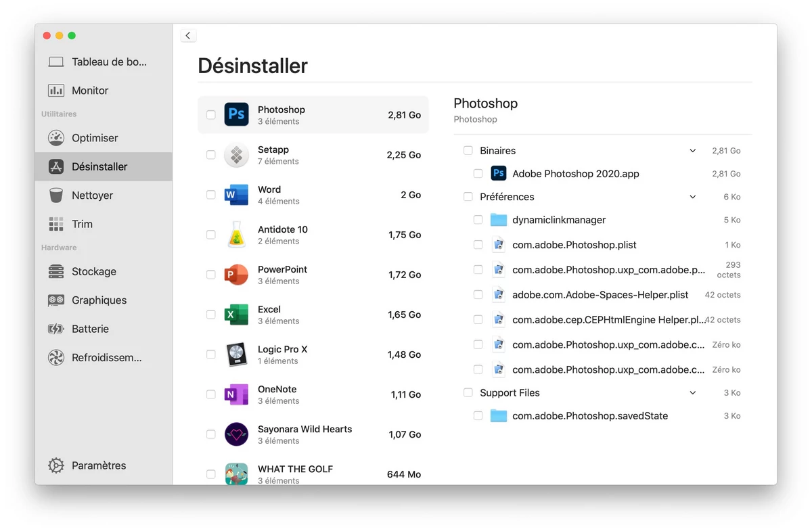The image size is (812, 531).
Task: Check the Antidote 10 checkbox
Action: point(211,235)
